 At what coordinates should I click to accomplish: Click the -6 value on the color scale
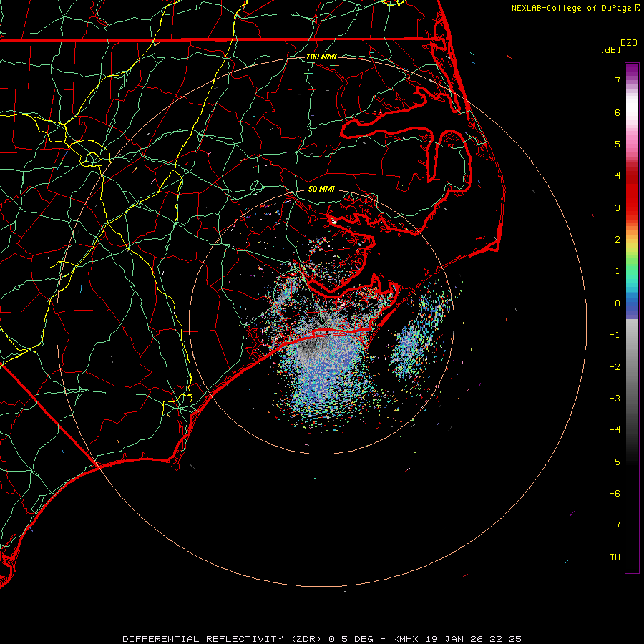[615, 494]
